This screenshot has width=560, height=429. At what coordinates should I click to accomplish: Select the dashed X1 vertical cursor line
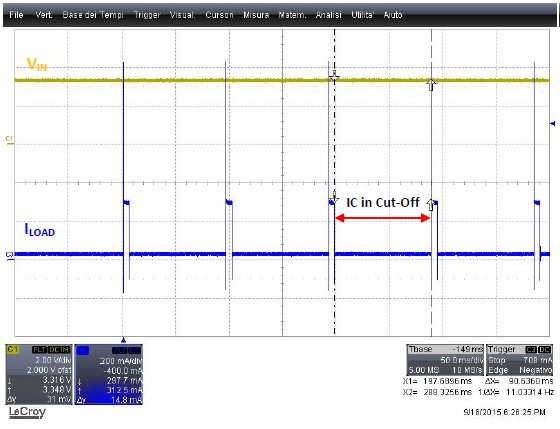click(x=335, y=182)
